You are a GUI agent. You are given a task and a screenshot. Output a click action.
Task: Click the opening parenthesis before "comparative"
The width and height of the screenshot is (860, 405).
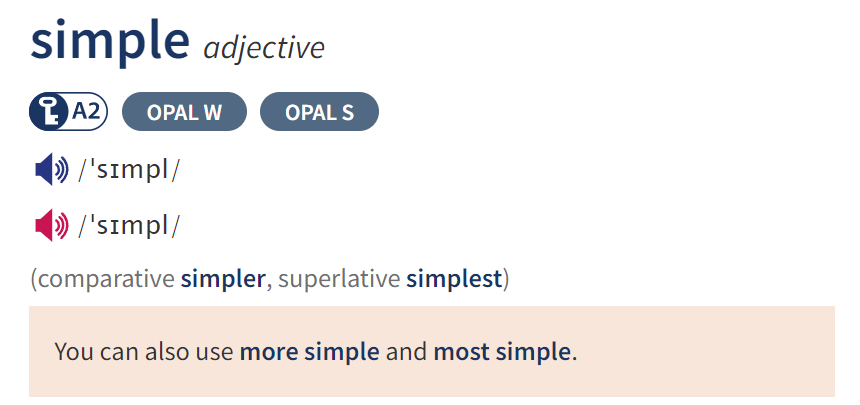(33, 279)
